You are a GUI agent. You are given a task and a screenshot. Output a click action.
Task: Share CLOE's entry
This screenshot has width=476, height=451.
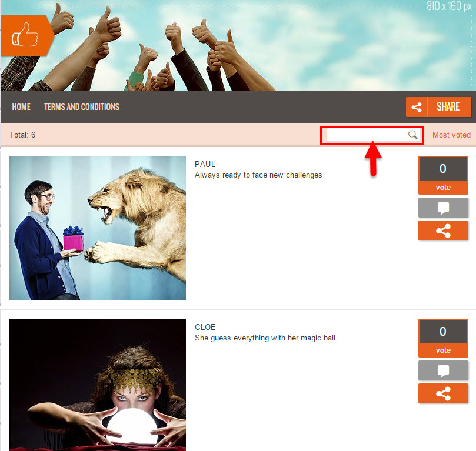(443, 394)
